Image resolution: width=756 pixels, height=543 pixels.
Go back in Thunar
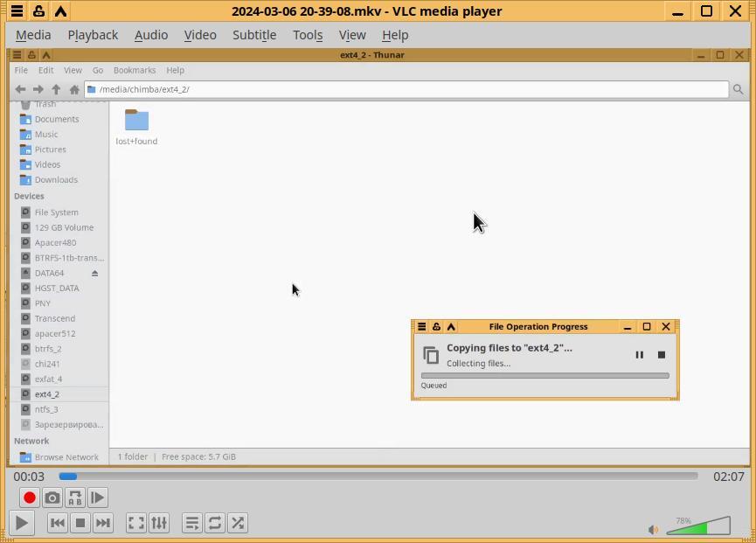[x=20, y=89]
